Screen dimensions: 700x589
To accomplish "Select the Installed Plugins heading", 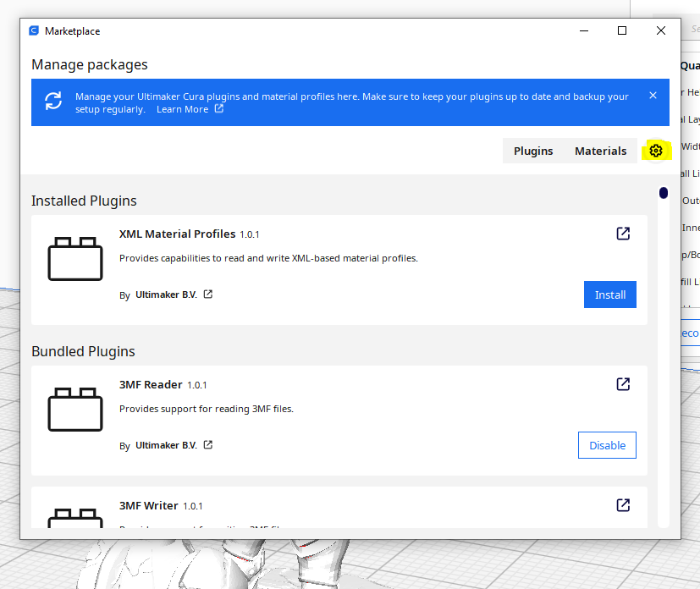I will [x=84, y=201].
